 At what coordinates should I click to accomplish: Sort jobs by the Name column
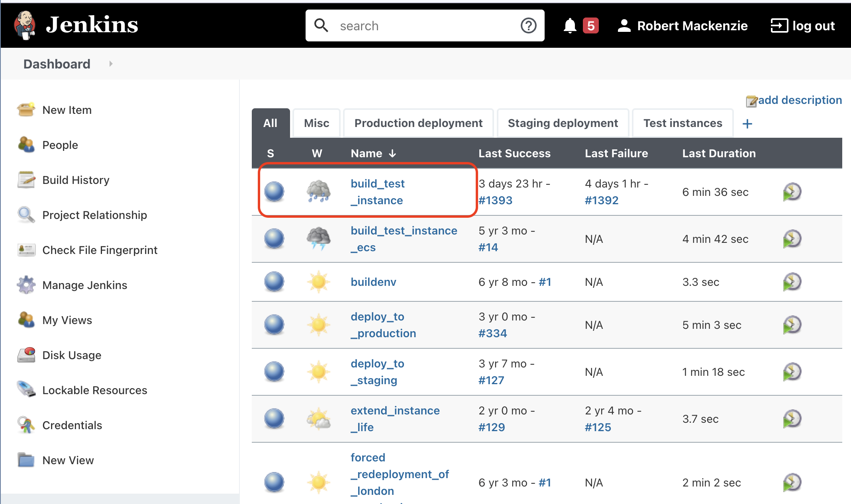click(x=373, y=153)
